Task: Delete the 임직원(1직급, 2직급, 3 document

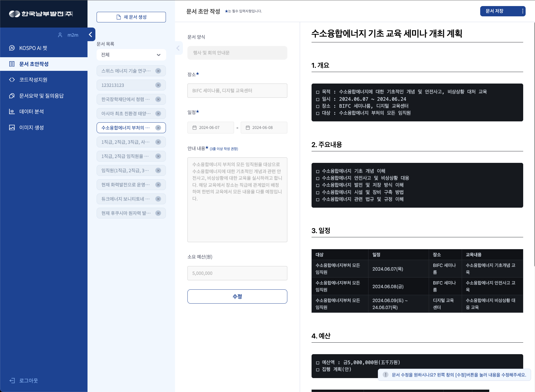Action: [x=158, y=170]
